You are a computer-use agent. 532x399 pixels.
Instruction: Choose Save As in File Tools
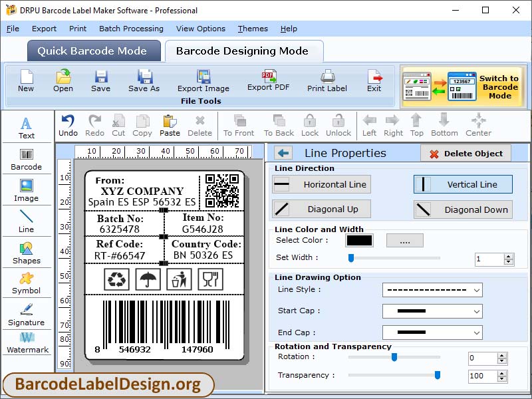click(x=144, y=80)
